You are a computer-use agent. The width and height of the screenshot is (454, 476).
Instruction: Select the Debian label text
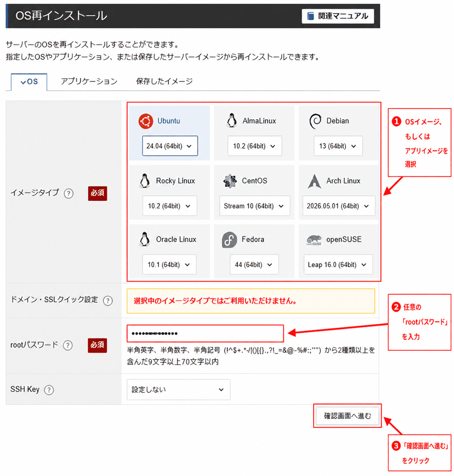338,121
